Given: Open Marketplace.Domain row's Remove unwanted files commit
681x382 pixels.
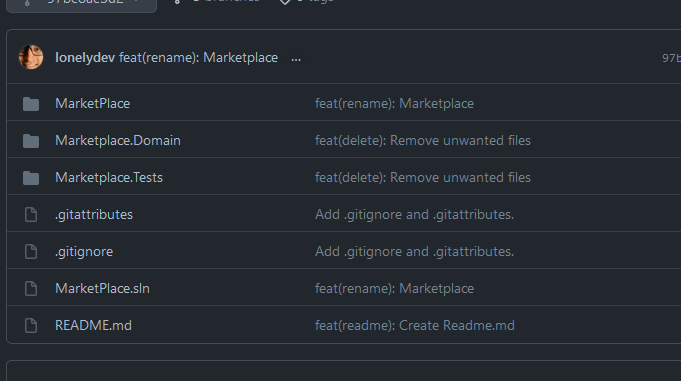Looking at the screenshot, I should coord(423,140).
